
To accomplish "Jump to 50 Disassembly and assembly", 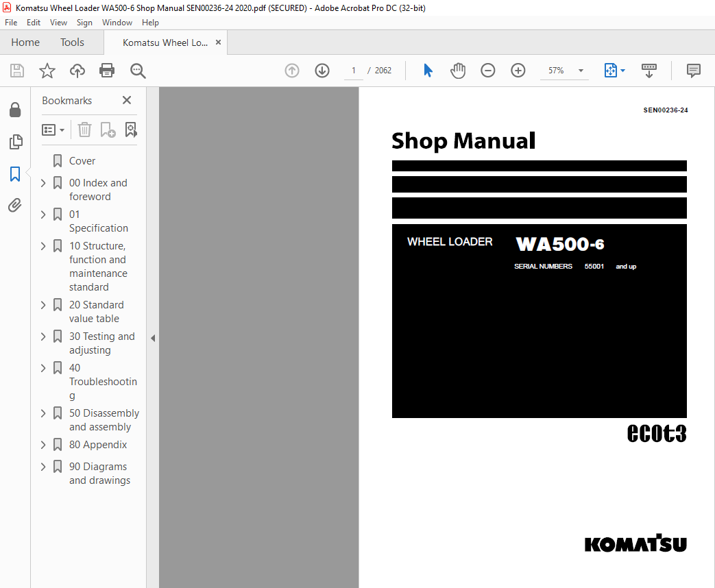I will [x=104, y=420].
